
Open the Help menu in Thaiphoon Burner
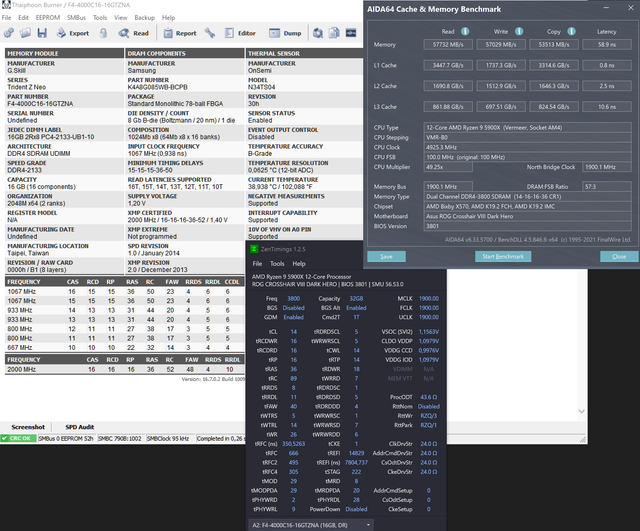click(168, 18)
